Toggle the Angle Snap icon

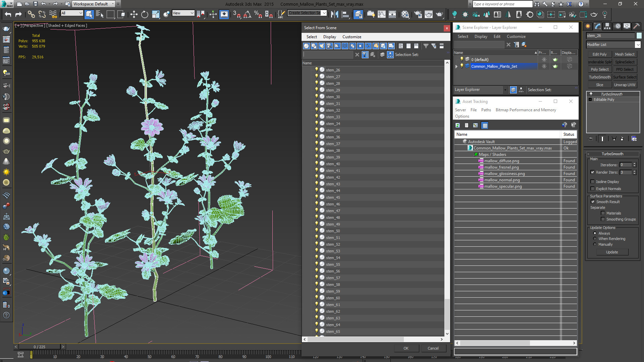[248, 14]
